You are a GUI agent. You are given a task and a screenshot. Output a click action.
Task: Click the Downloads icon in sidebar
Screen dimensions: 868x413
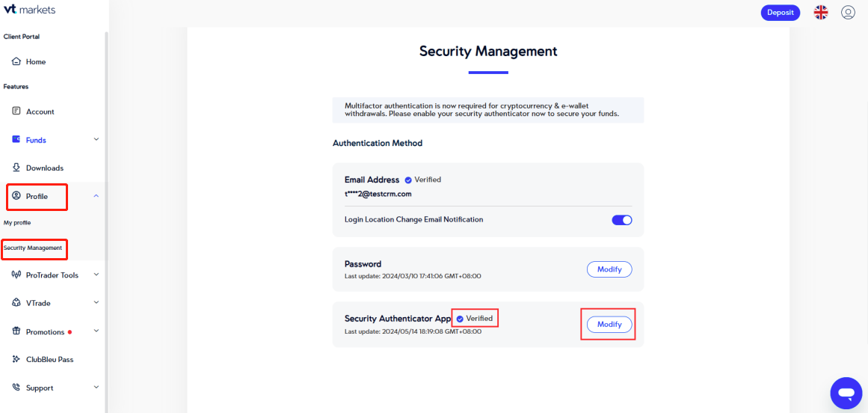click(16, 168)
